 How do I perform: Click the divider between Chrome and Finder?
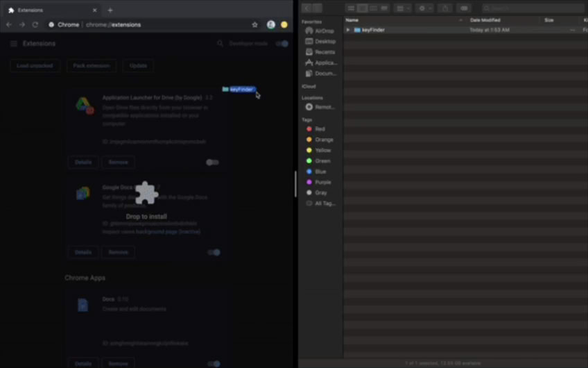pos(295,184)
